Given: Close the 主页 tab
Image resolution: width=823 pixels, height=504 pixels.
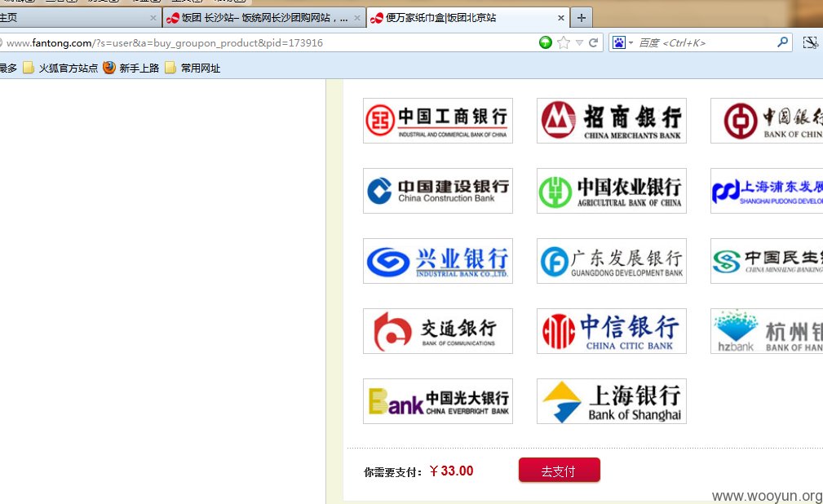Looking at the screenshot, I should tap(153, 18).
